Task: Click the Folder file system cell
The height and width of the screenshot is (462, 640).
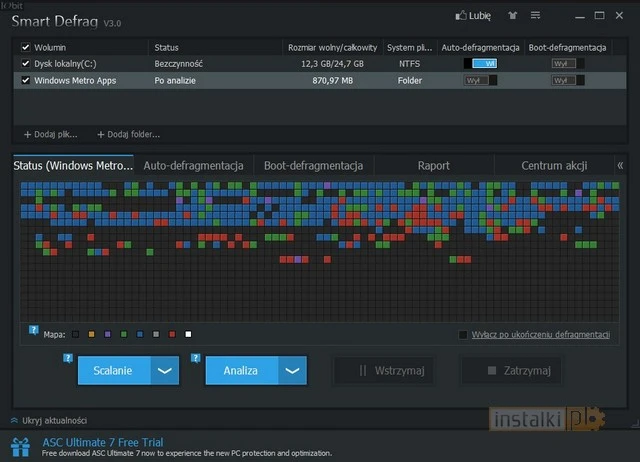Action: click(410, 80)
